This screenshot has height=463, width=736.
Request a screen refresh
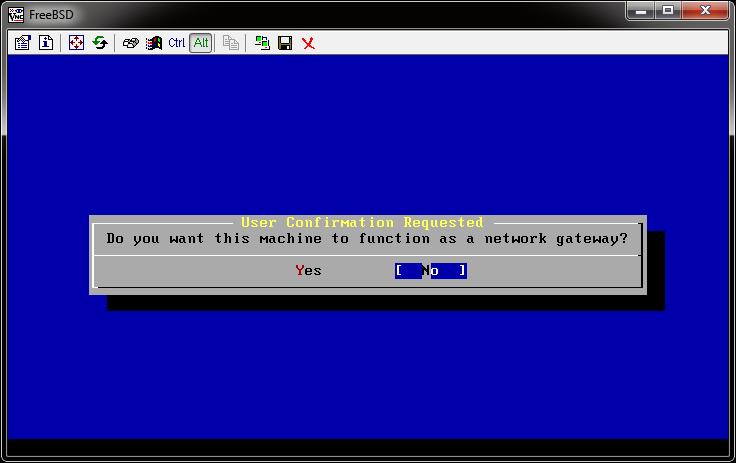click(100, 43)
